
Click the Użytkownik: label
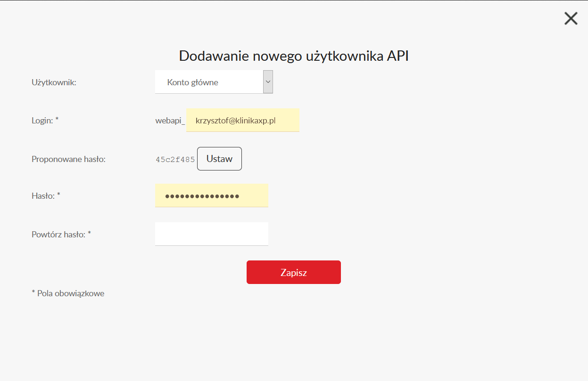(x=54, y=82)
